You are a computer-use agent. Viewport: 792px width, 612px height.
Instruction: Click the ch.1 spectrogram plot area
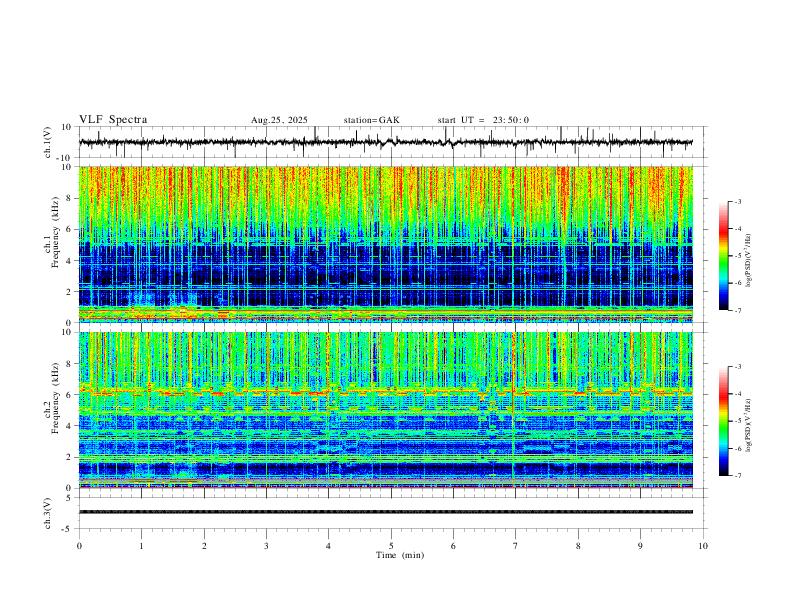[x=386, y=244]
